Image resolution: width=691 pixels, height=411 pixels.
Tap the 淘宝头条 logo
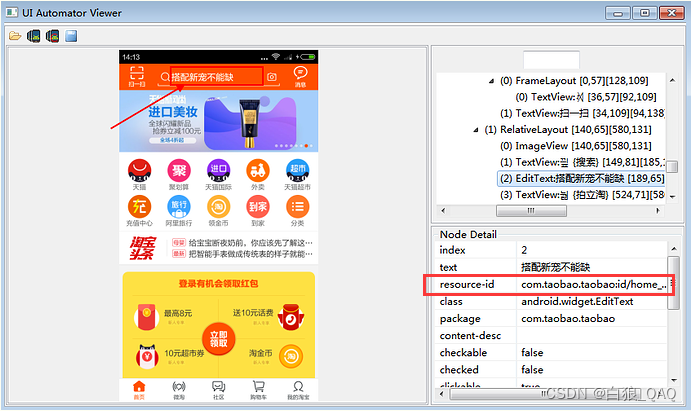(143, 248)
